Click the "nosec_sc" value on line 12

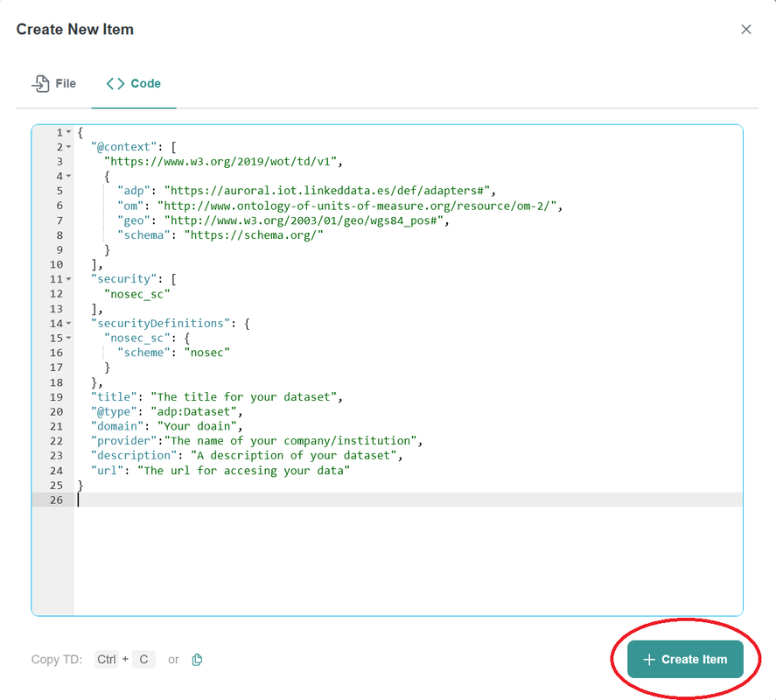[x=137, y=294]
